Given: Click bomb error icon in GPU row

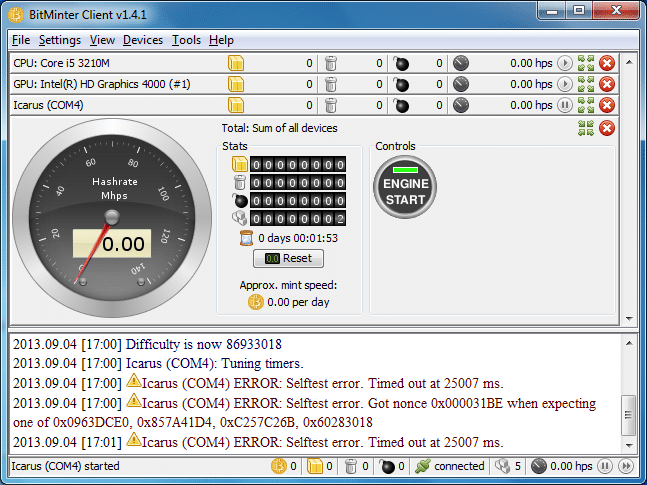Looking at the screenshot, I should click(x=401, y=84).
